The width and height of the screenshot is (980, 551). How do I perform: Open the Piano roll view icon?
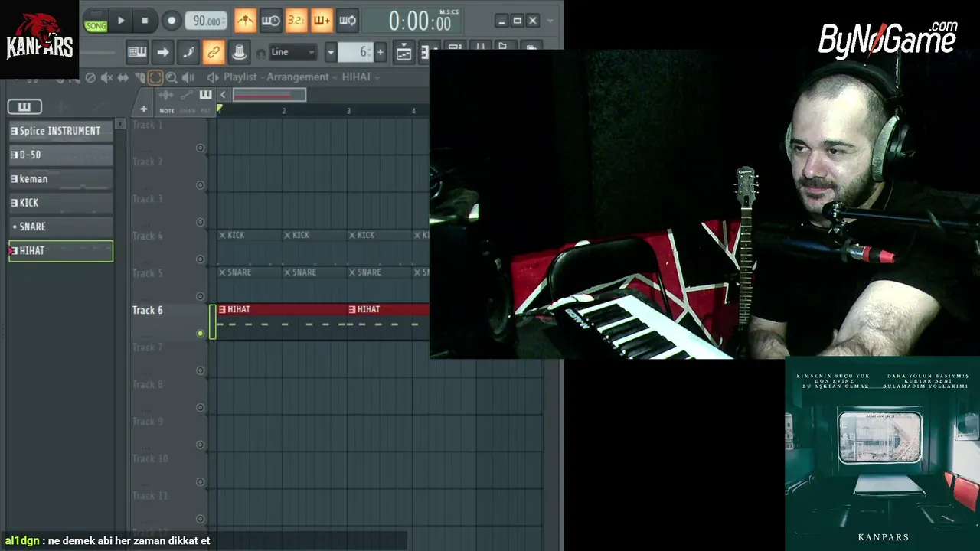coord(425,52)
